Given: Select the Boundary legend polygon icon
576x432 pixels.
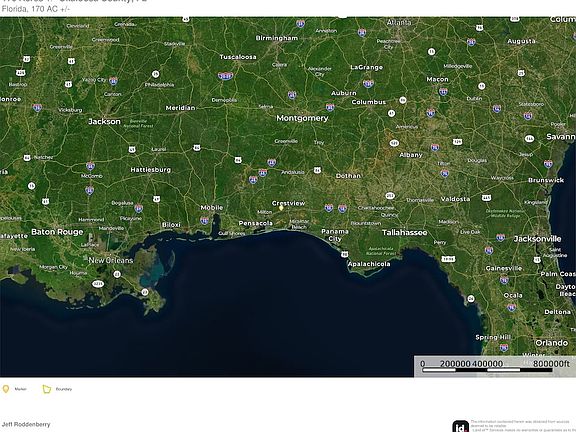Looking at the screenshot, I should pos(47,389).
